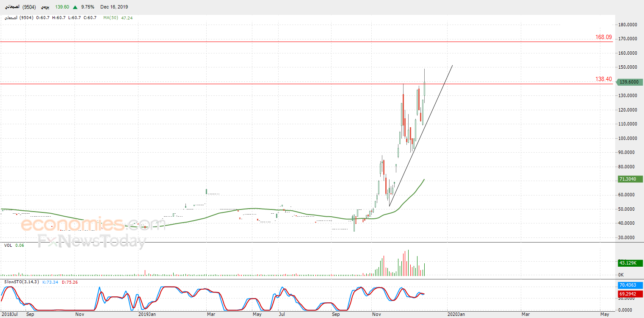Select the يومي daily interval label
This screenshot has width=644, height=318.
(x=44, y=7)
